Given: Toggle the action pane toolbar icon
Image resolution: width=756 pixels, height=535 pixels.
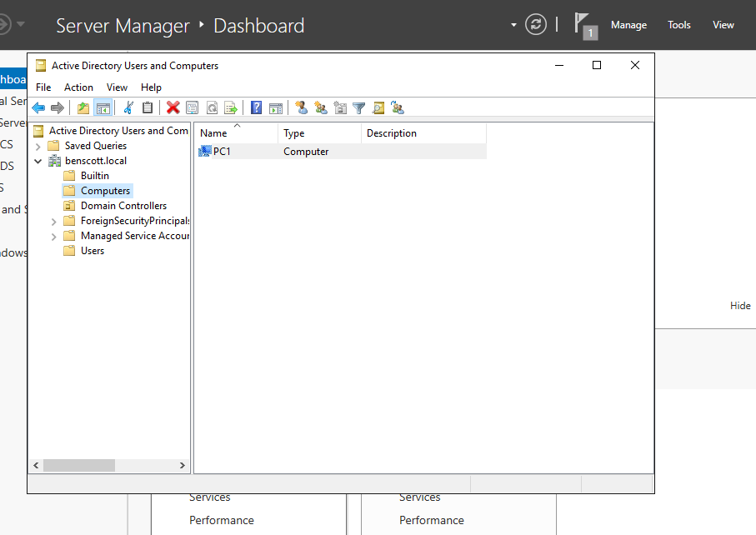Looking at the screenshot, I should tap(276, 108).
